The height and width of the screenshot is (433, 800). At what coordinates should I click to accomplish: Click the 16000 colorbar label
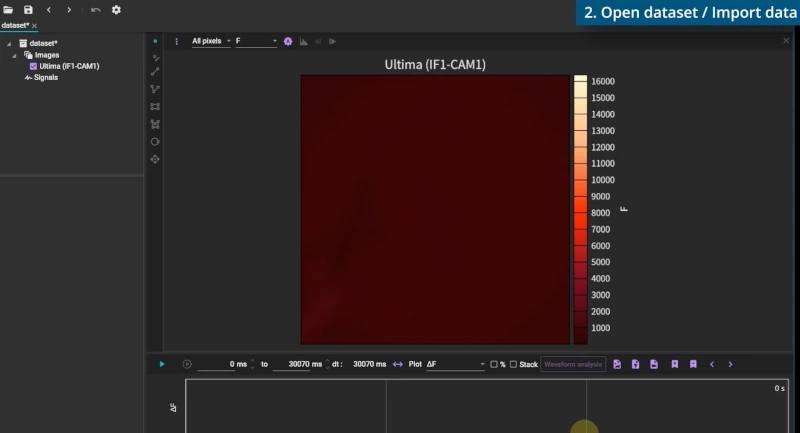click(x=603, y=82)
